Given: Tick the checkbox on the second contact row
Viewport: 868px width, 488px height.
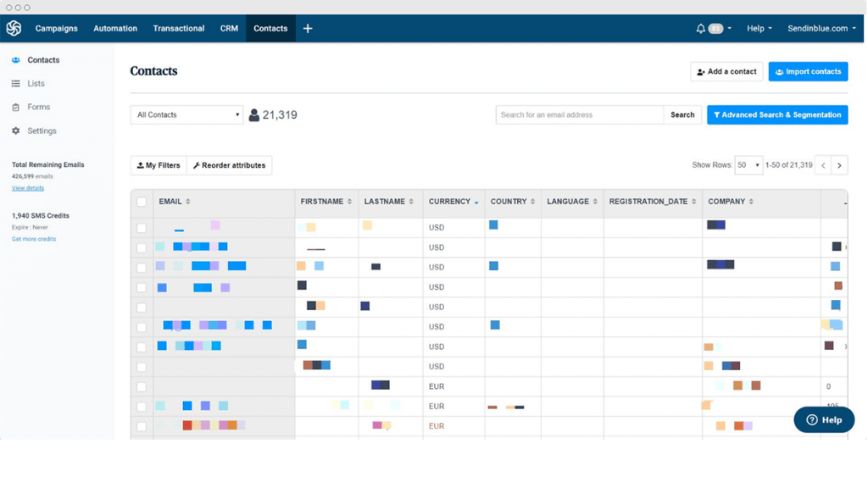Looking at the screenshot, I should pyautogui.click(x=142, y=247).
